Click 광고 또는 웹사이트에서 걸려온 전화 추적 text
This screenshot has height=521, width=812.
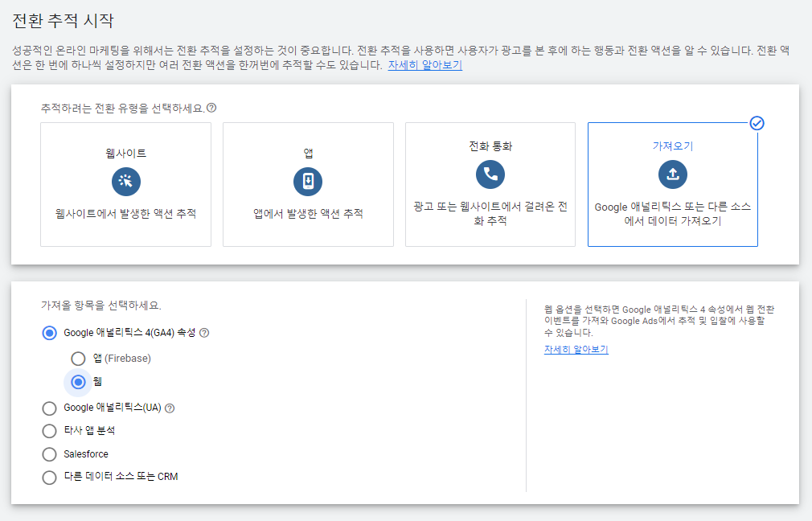(x=490, y=213)
